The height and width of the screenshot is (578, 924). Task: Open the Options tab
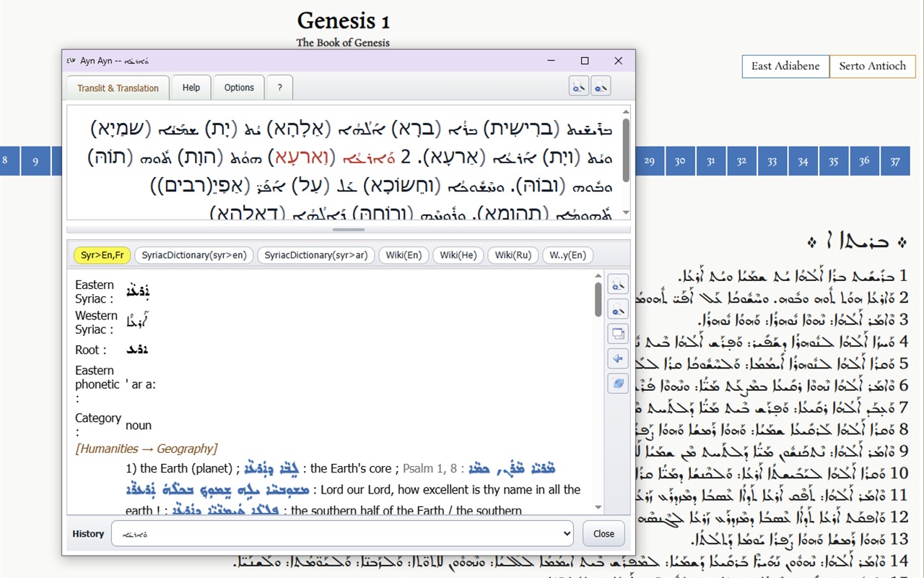[x=239, y=87]
